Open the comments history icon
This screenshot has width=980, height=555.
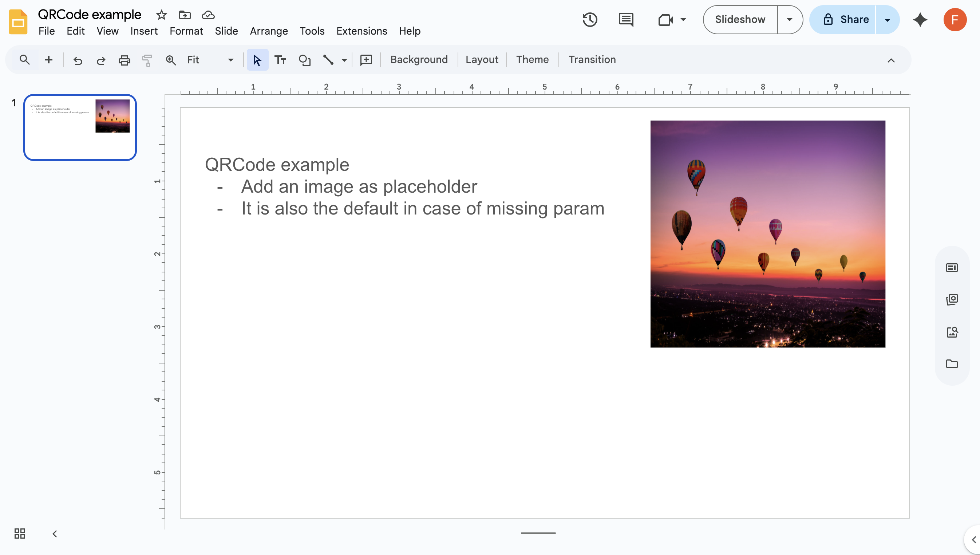(626, 19)
